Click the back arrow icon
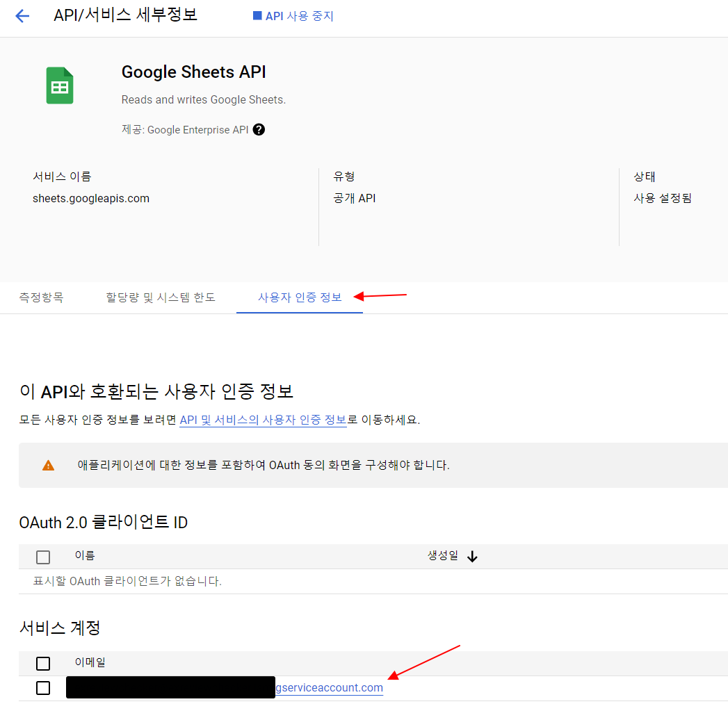Screen dimensions: 728x704 [22, 16]
